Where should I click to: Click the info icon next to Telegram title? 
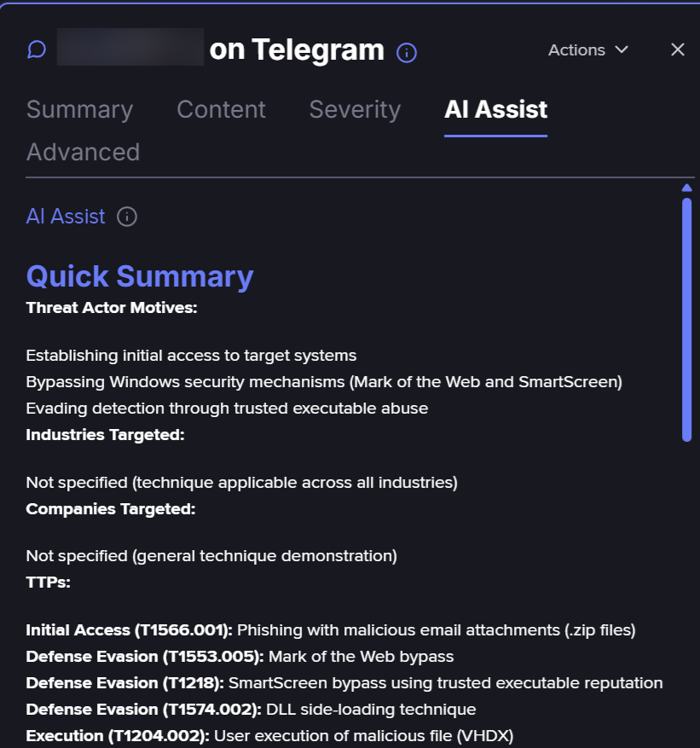tap(407, 53)
